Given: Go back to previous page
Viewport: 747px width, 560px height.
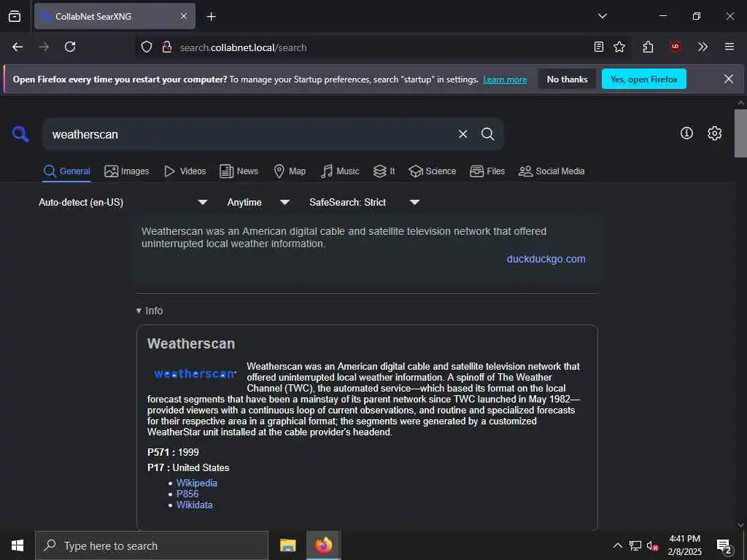Looking at the screenshot, I should (x=18, y=47).
